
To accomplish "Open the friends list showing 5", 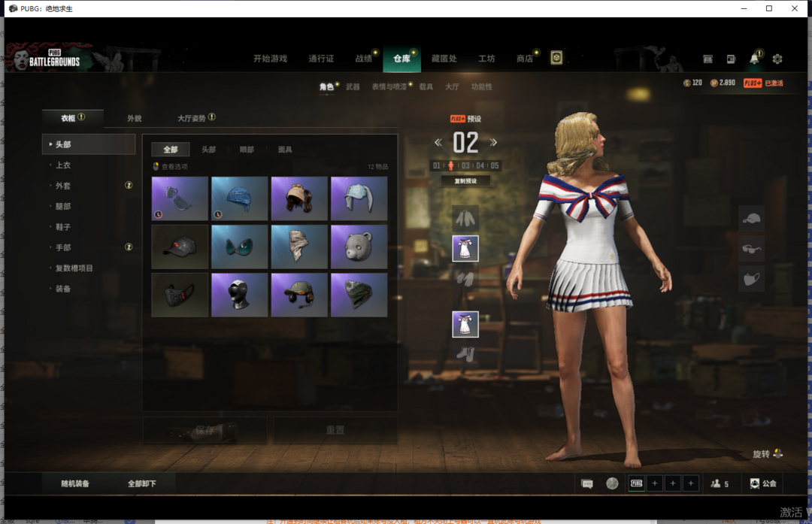I will pyautogui.click(x=720, y=483).
